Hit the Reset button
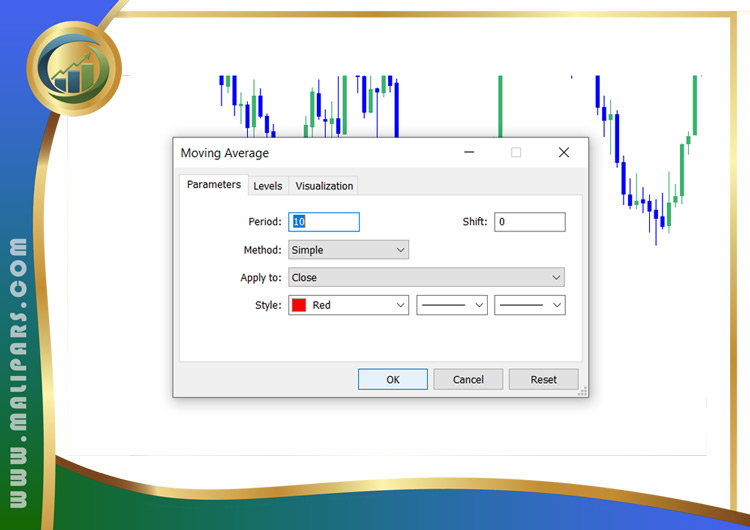Screen dimensions: 750x530 coord(543,380)
